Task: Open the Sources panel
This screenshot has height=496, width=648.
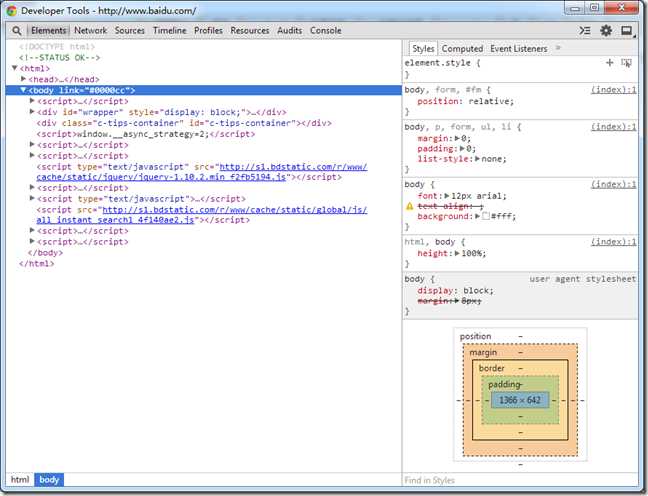Action: pyautogui.click(x=130, y=31)
